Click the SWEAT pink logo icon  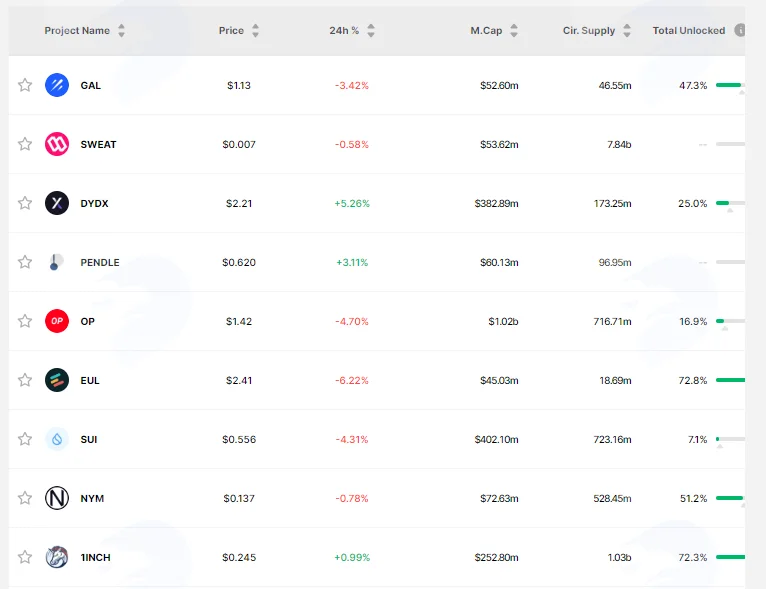57,144
